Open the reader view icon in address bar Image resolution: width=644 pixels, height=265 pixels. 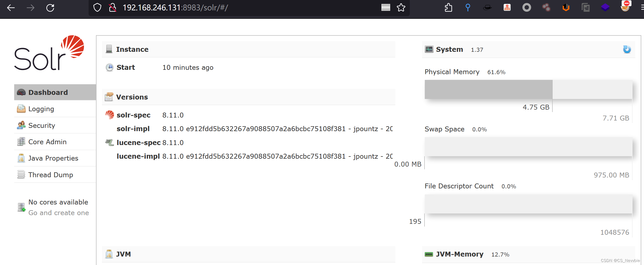tap(386, 8)
